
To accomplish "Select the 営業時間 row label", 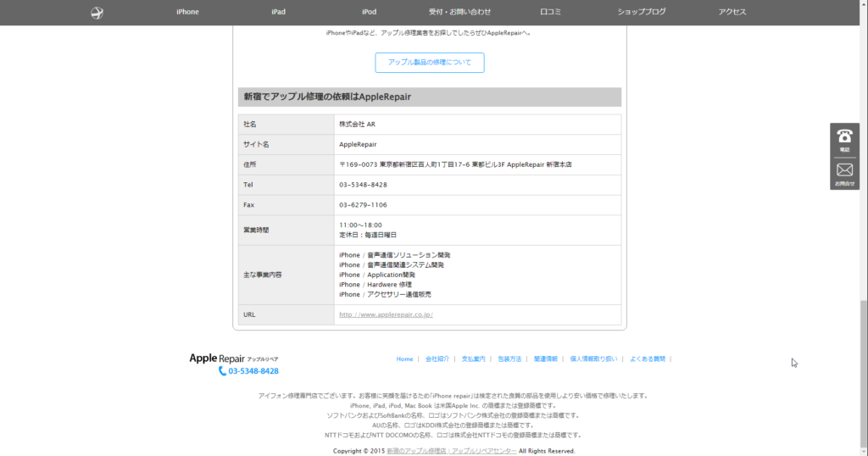I will coord(256,231).
